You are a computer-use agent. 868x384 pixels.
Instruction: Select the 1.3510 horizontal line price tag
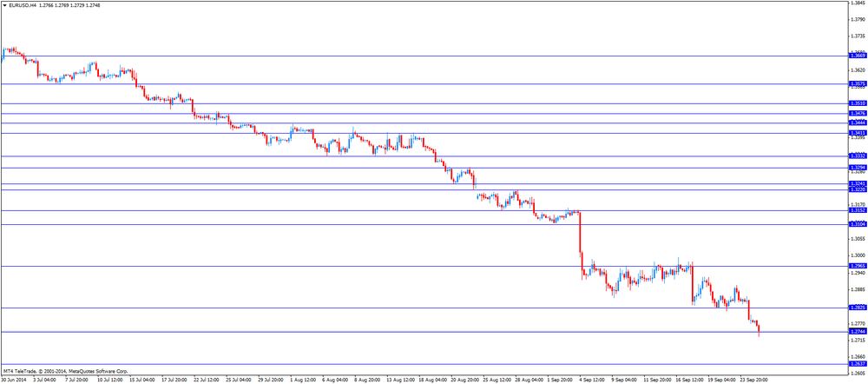(x=858, y=103)
